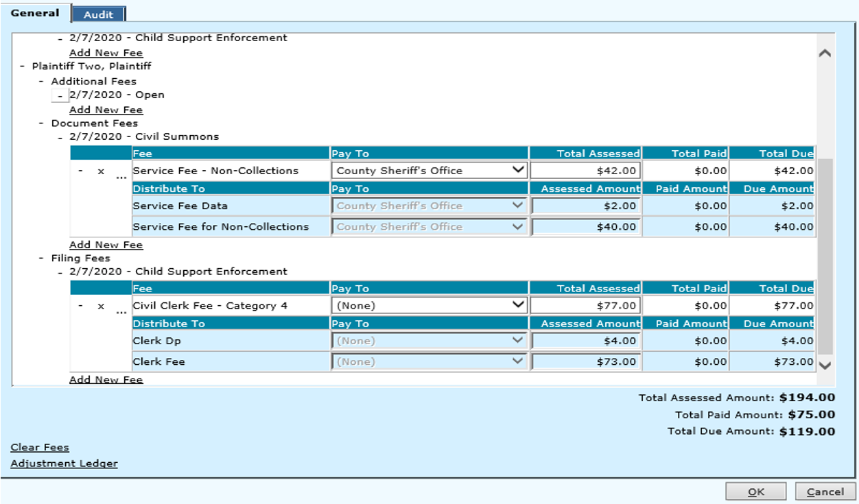This screenshot has width=859, height=504.
Task: Click the OK button
Action: click(x=756, y=492)
